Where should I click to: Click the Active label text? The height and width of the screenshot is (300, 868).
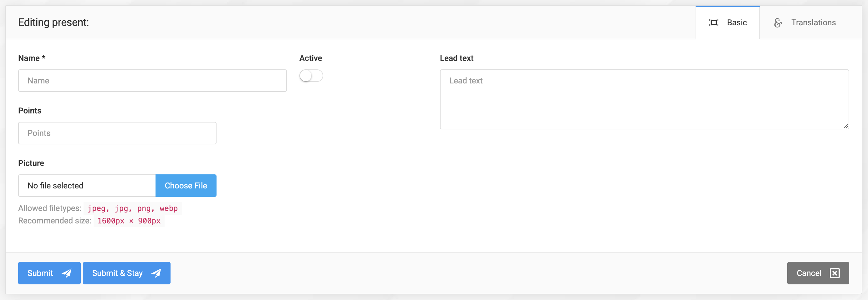pos(310,58)
